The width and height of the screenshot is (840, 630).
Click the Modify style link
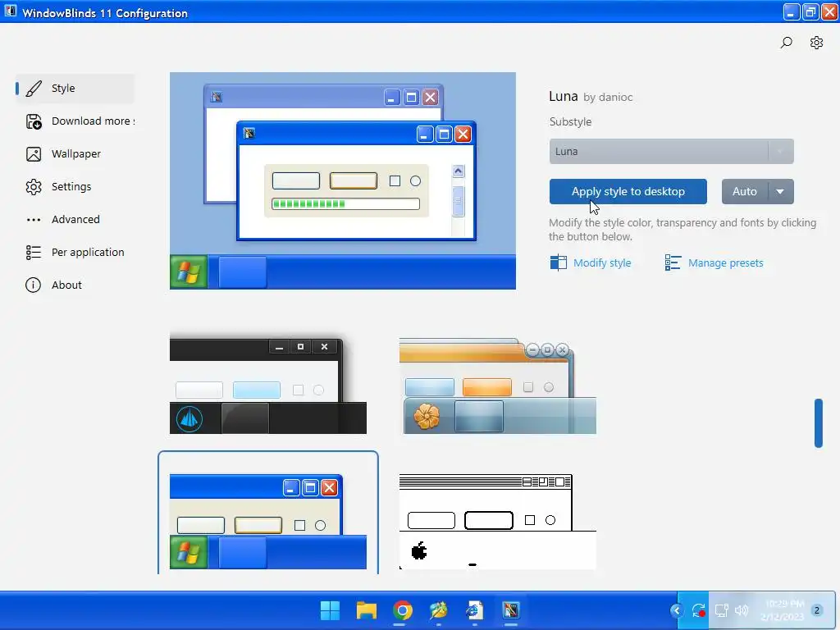[x=601, y=263]
